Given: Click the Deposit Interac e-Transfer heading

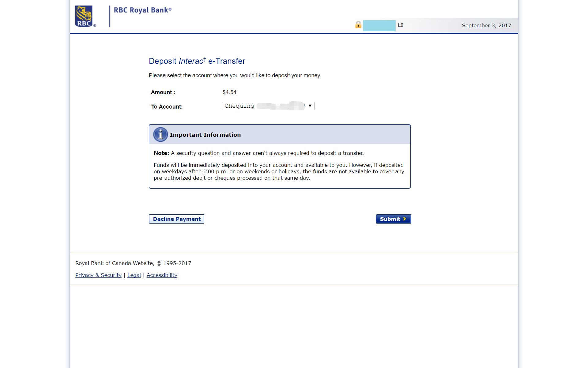Looking at the screenshot, I should (197, 61).
